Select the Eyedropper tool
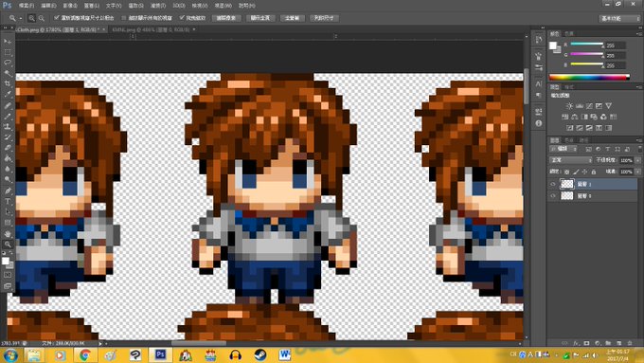Viewport: 644px width, 363px height. pos(8,95)
